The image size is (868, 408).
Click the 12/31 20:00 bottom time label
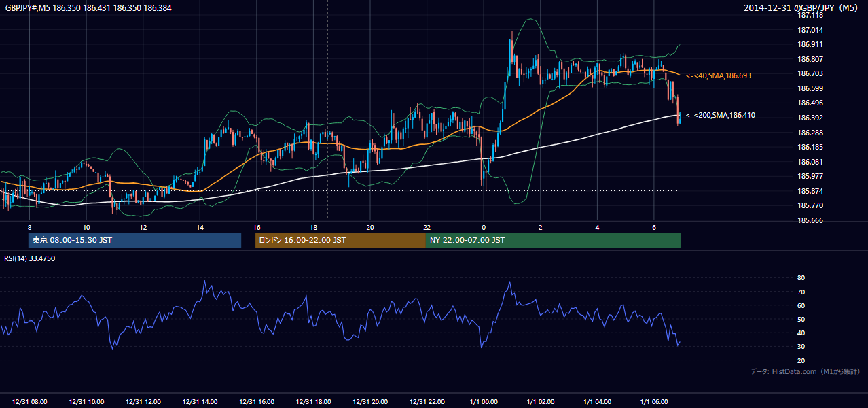(370, 402)
